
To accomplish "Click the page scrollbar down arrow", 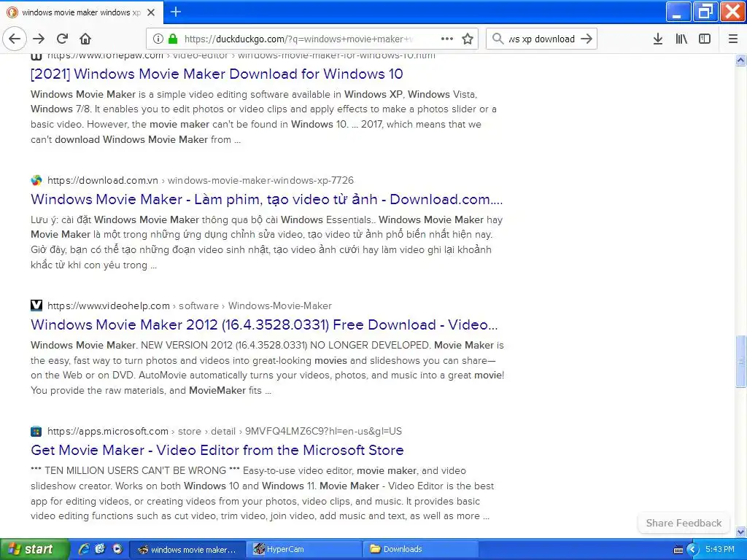I will coord(740,532).
